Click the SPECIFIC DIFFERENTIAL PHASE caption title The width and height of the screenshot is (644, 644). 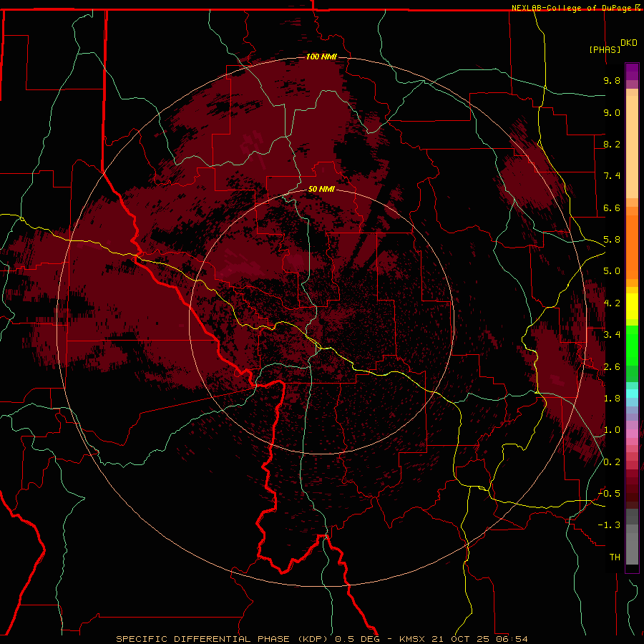tap(222, 639)
